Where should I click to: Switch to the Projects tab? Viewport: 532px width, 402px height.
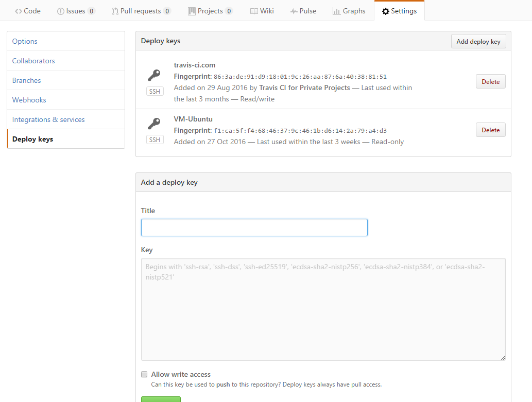coord(210,11)
